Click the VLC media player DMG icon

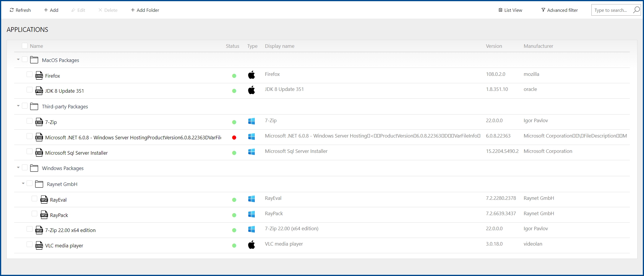click(x=39, y=245)
